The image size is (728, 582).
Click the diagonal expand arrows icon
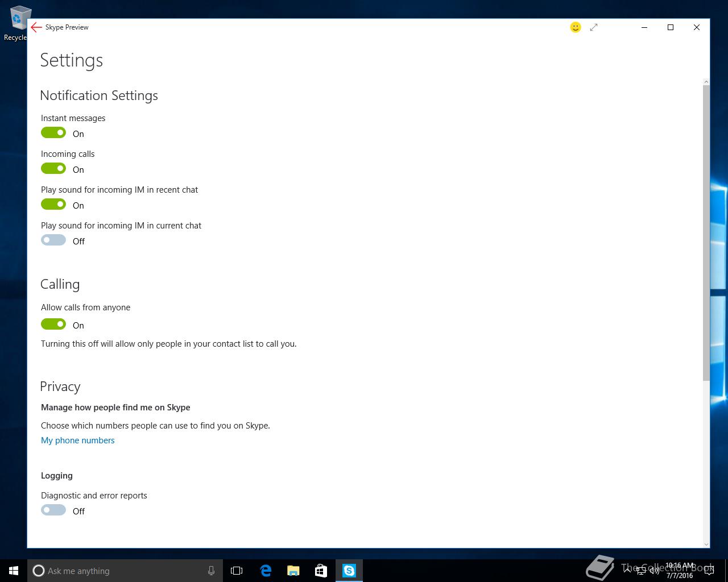point(594,27)
